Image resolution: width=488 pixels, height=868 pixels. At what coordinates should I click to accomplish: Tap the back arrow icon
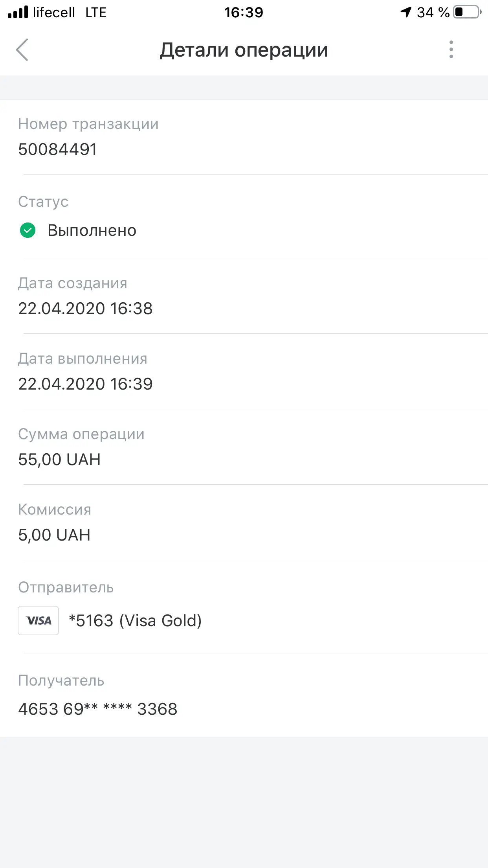pos(22,50)
